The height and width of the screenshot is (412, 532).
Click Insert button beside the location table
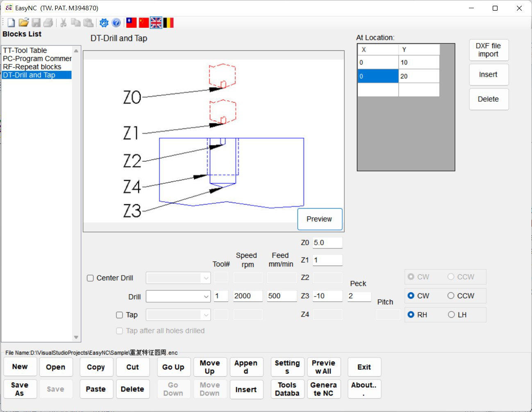pyautogui.click(x=489, y=75)
